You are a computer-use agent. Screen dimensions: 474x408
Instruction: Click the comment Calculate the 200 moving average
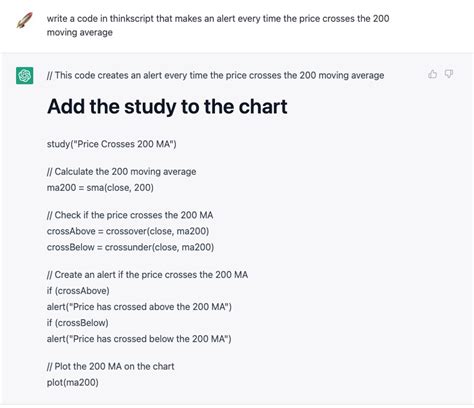point(121,172)
